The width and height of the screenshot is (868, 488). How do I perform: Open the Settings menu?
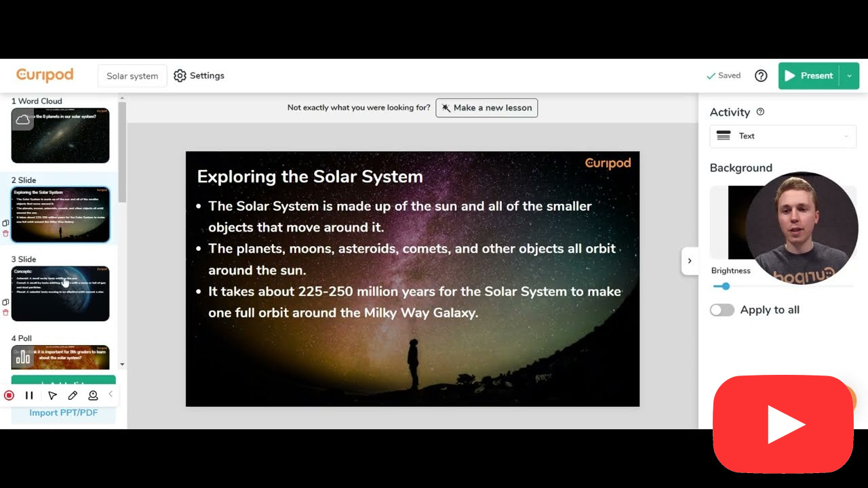point(199,76)
